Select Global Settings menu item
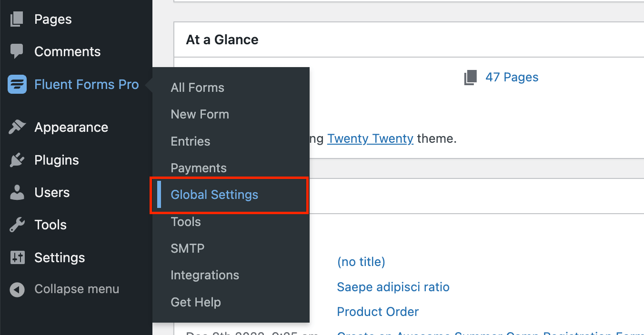The image size is (644, 335). (x=214, y=195)
